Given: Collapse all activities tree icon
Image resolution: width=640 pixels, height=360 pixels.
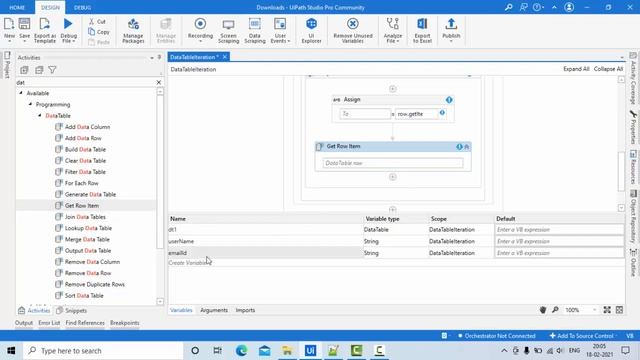Looking at the screenshot, I should click(x=39, y=70).
